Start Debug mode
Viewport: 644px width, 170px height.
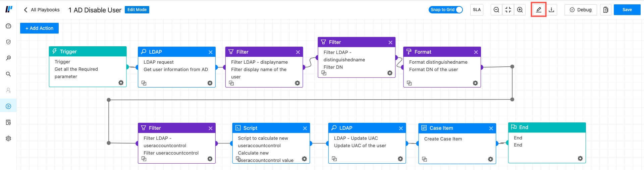(581, 10)
